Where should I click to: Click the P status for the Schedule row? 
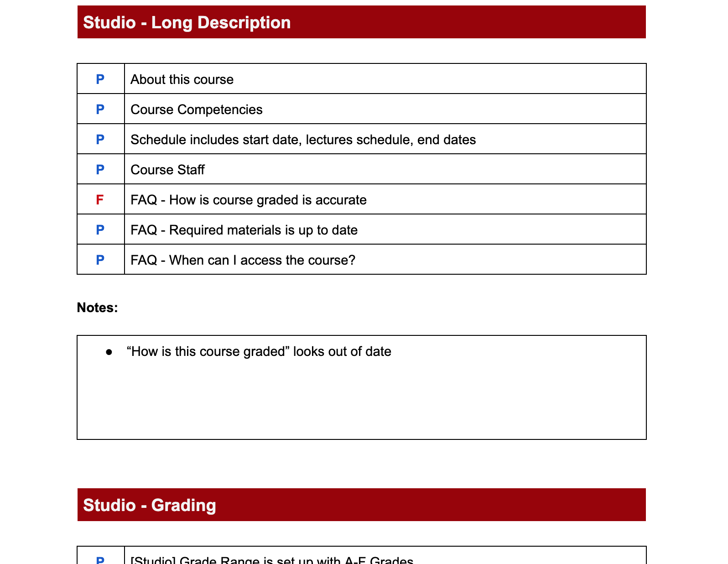tap(100, 140)
